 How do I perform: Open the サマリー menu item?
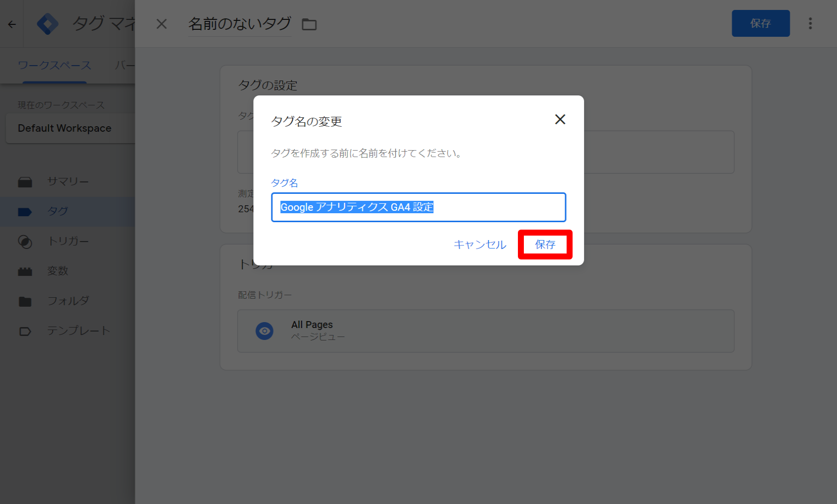tap(68, 181)
